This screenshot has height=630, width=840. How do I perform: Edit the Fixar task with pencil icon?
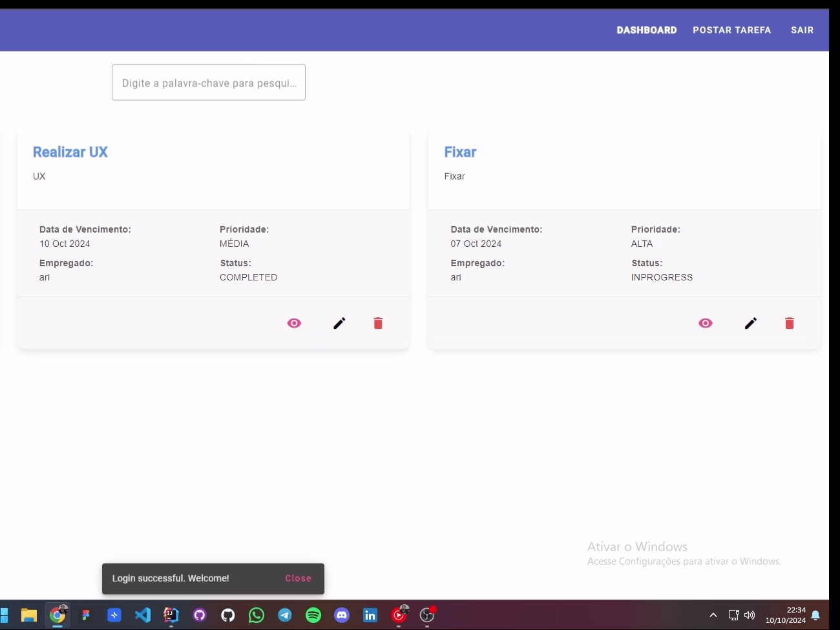coord(751,323)
